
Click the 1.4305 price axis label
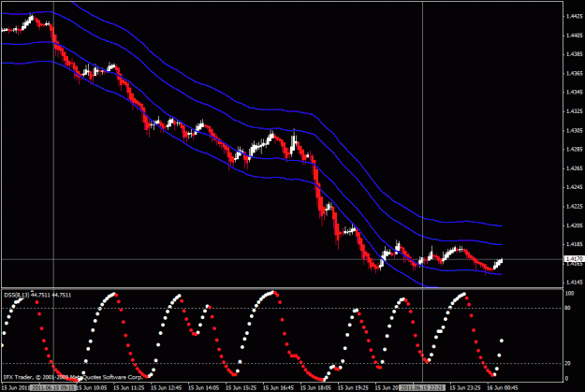(574, 131)
